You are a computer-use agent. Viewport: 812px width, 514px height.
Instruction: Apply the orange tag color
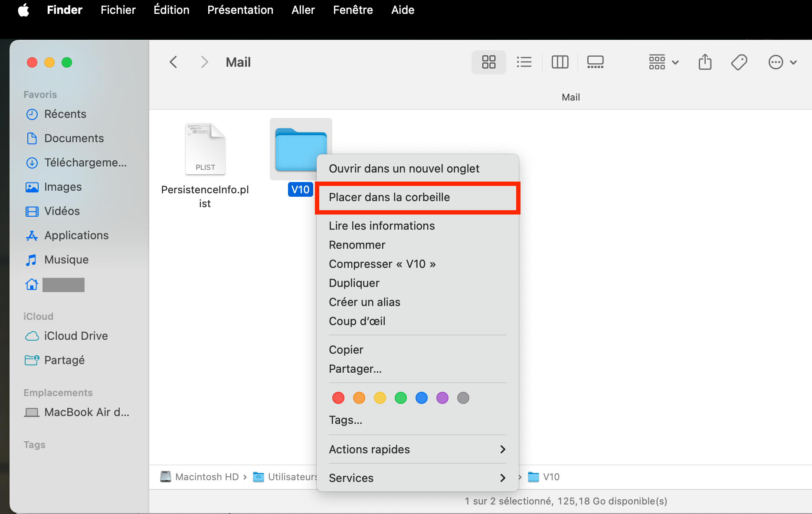pyautogui.click(x=359, y=398)
